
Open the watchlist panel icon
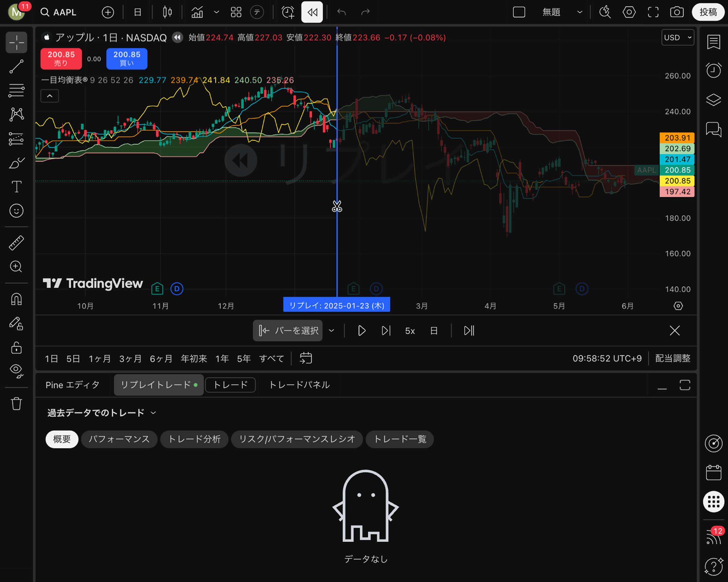pyautogui.click(x=713, y=42)
